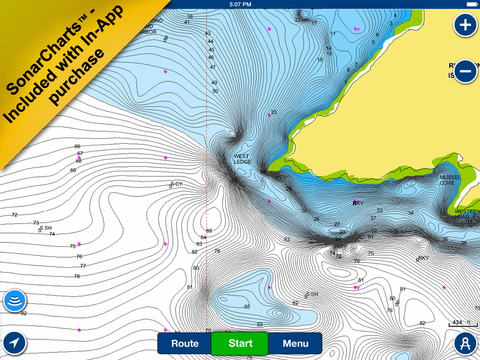Tap the magenta marker near depth 23

pos(269,115)
